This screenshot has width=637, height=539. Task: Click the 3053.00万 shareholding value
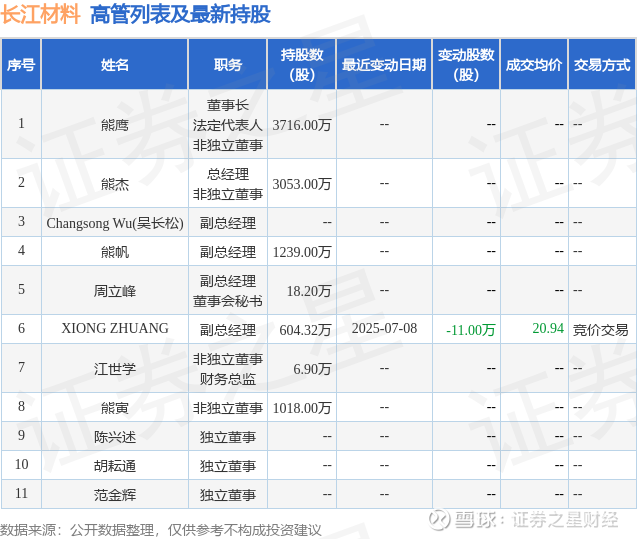302,184
